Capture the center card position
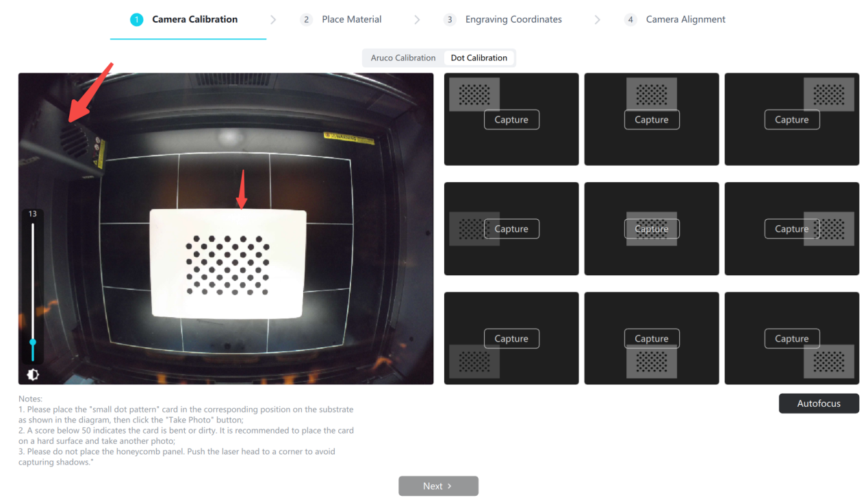The height and width of the screenshot is (502, 868). coord(651,229)
